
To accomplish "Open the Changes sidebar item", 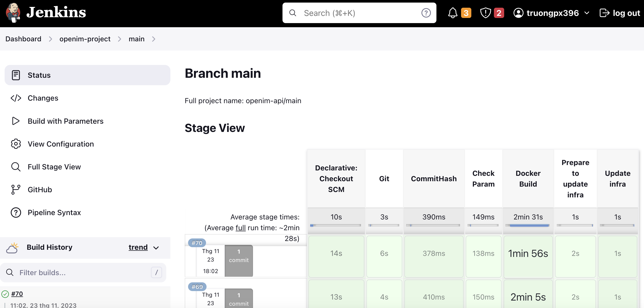I will [43, 98].
